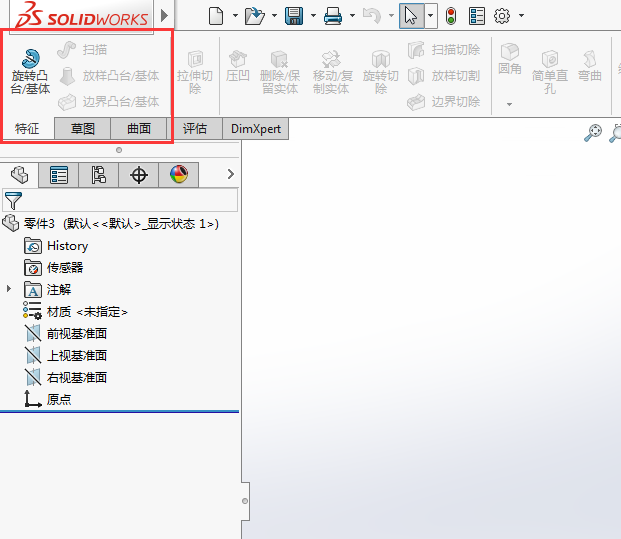Switch to the 草图 Sketch tab
The image size is (621, 539).
82,128
